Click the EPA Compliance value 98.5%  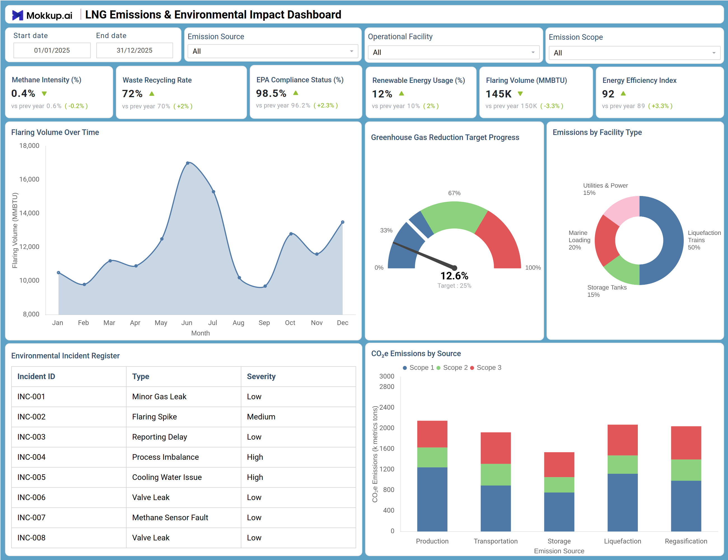point(271,93)
